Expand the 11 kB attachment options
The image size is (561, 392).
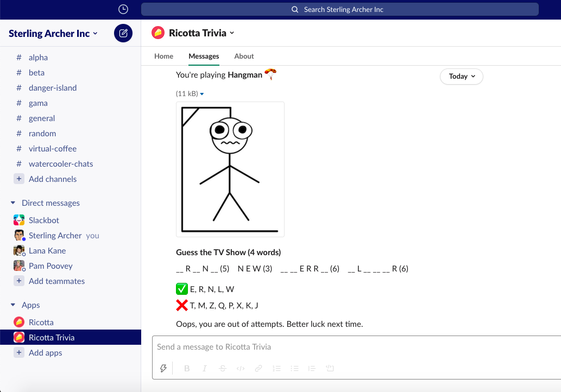[190, 93]
